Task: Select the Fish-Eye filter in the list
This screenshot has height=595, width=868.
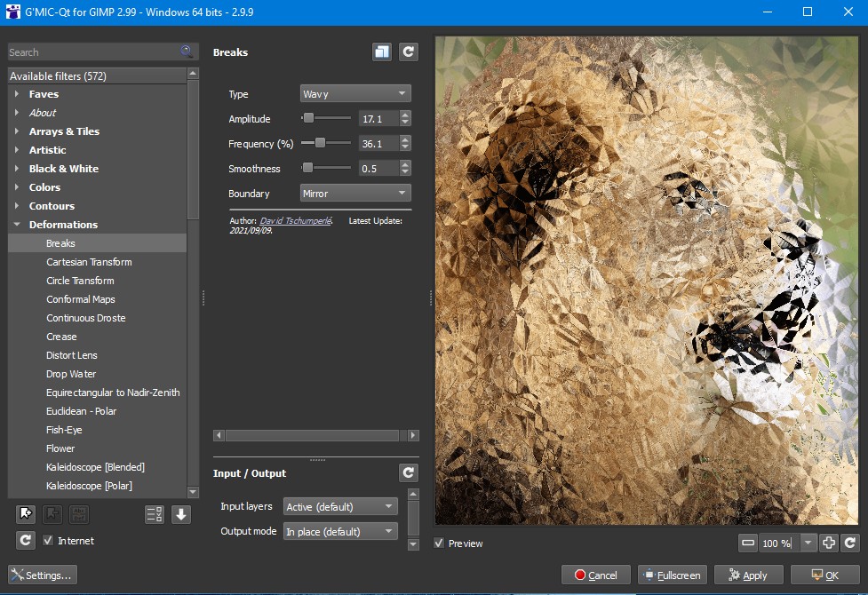Action: (64, 430)
